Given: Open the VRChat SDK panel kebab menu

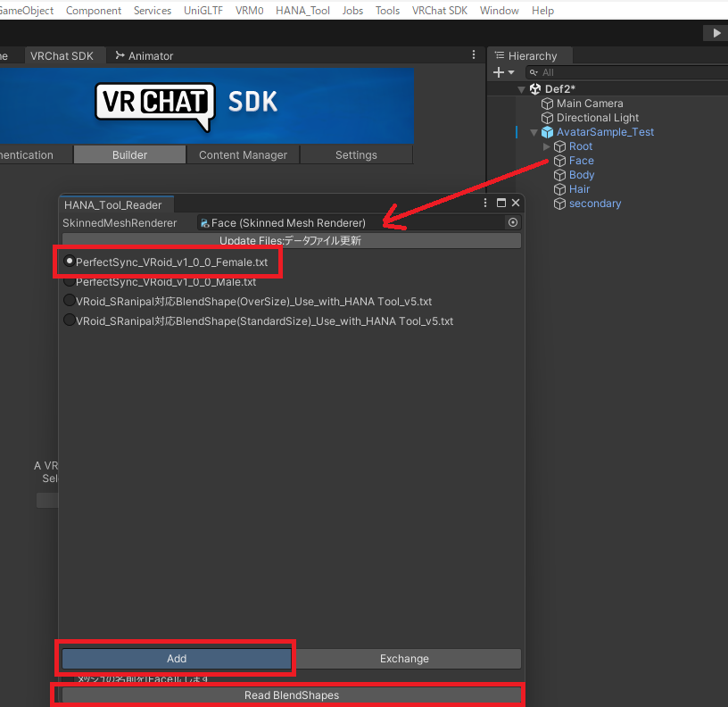Looking at the screenshot, I should pyautogui.click(x=472, y=54).
